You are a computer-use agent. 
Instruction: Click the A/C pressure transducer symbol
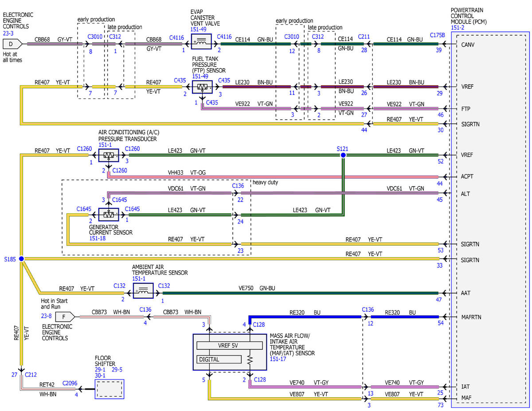coord(108,155)
